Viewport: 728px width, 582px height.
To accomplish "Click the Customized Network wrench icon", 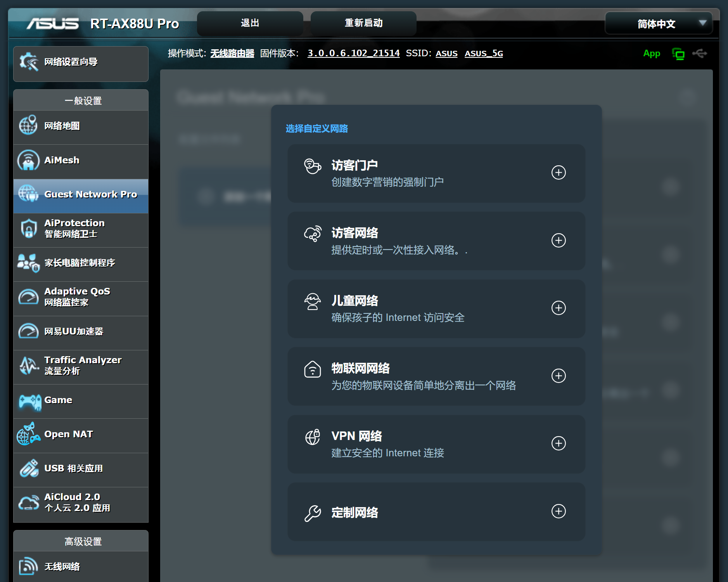I will [x=313, y=513].
